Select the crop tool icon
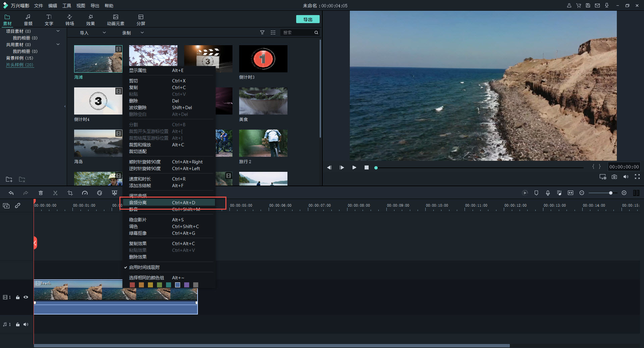Screen dimensions: 644x348 tap(70, 193)
